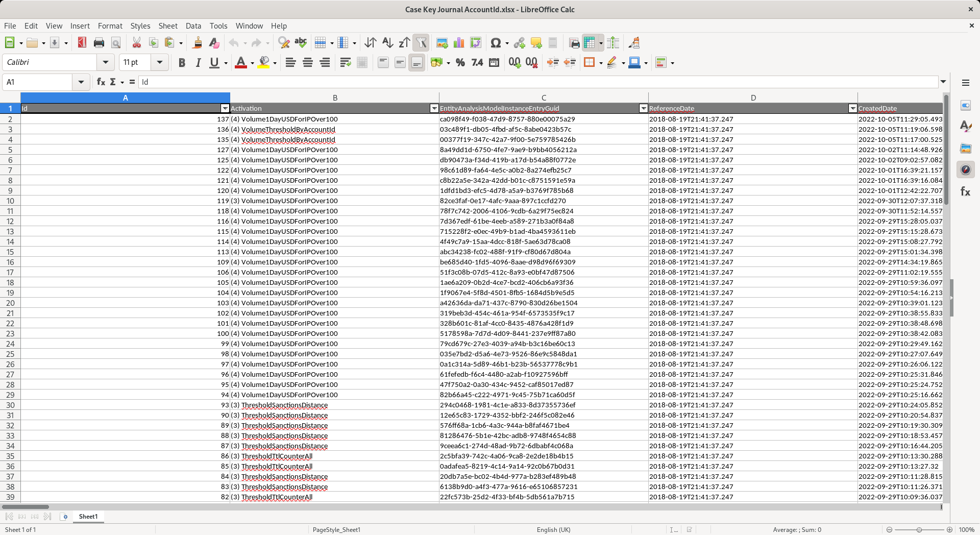Insert special character omega icon
Viewport: 980px width, 535px height.
point(496,43)
